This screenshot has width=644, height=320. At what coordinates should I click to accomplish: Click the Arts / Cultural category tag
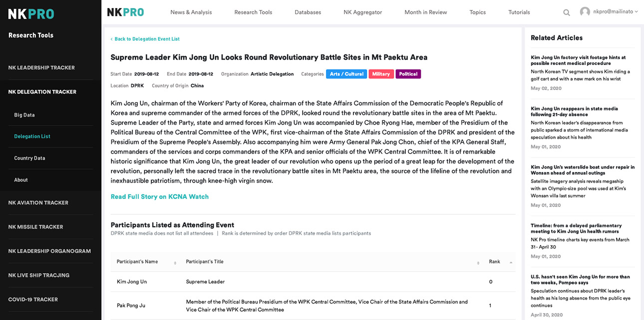pos(346,74)
